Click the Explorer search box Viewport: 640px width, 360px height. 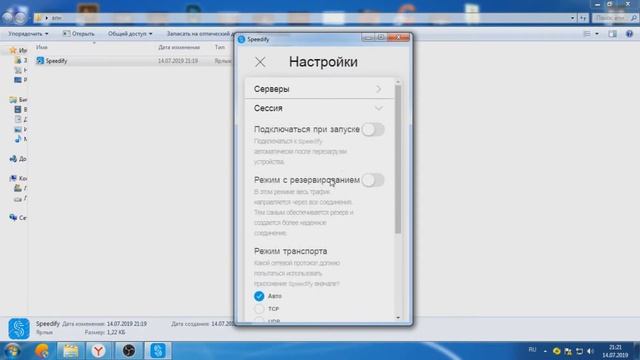coord(615,18)
